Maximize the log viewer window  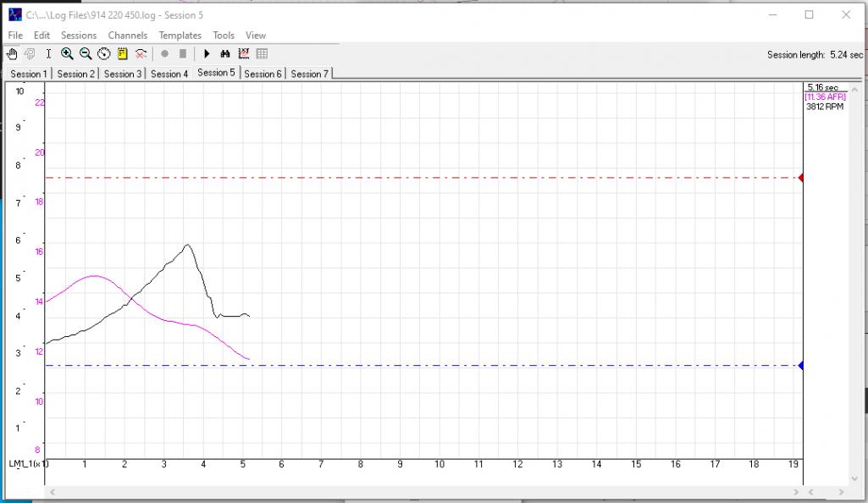[809, 15]
